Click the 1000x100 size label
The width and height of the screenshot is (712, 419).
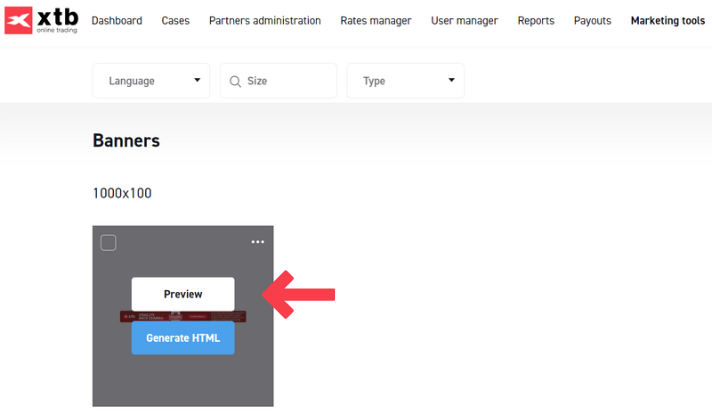coord(122,193)
